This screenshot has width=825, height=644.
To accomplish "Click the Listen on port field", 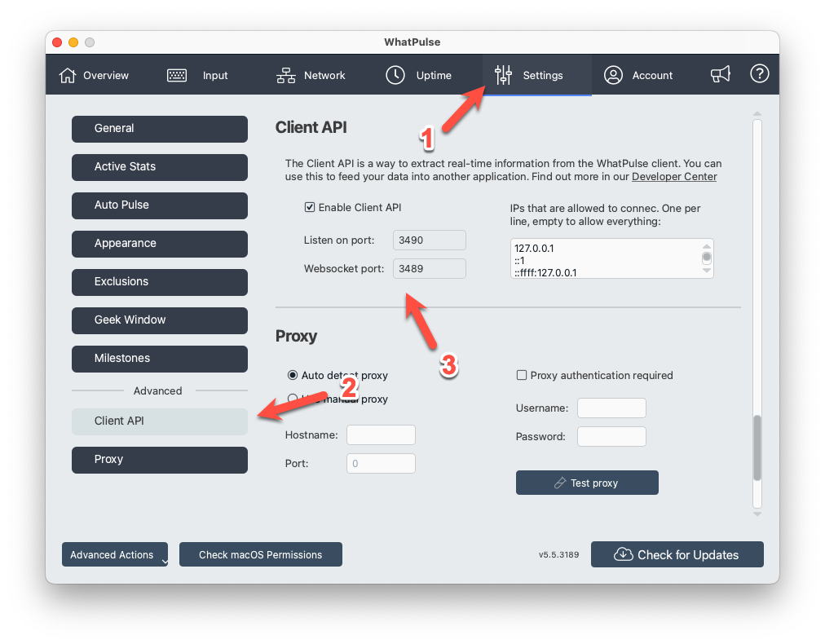I will [430, 240].
